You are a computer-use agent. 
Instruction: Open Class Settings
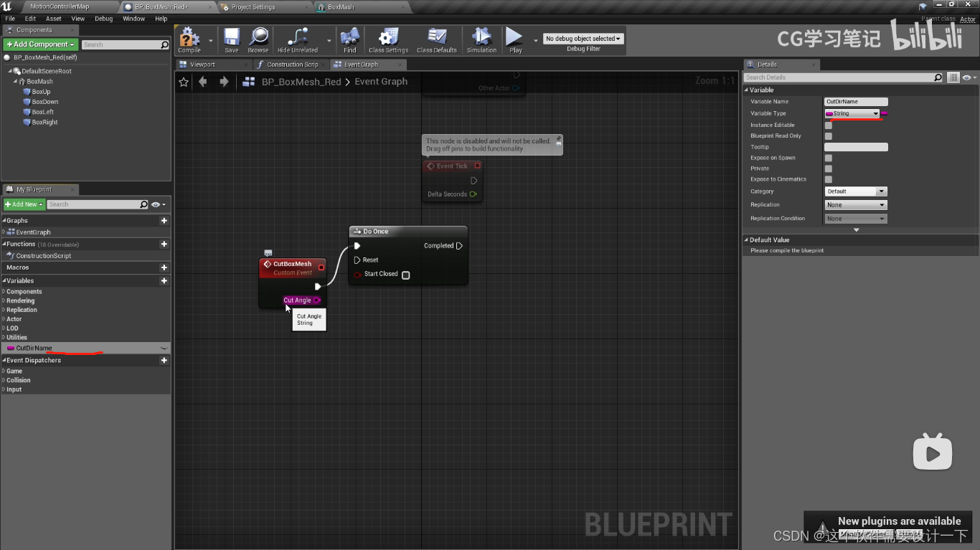coord(388,40)
